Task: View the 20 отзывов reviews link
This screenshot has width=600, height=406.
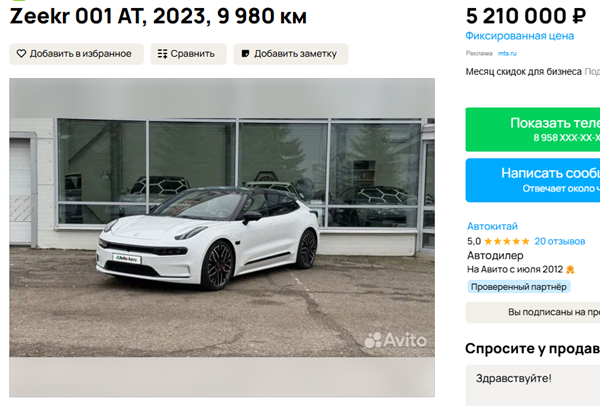Action: pos(559,241)
